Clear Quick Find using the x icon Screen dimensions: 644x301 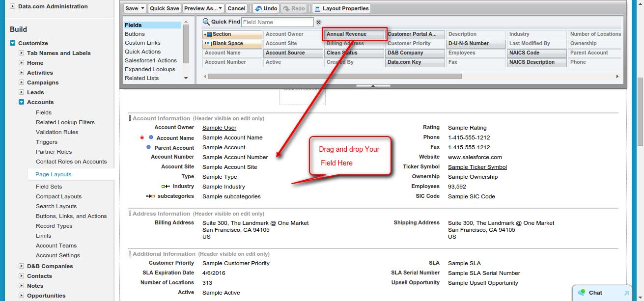pyautogui.click(x=319, y=22)
